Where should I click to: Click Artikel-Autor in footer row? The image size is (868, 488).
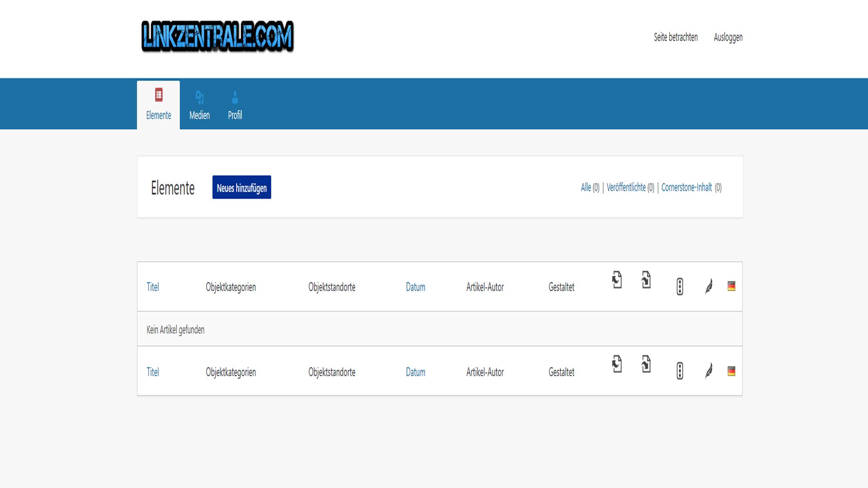coord(485,372)
